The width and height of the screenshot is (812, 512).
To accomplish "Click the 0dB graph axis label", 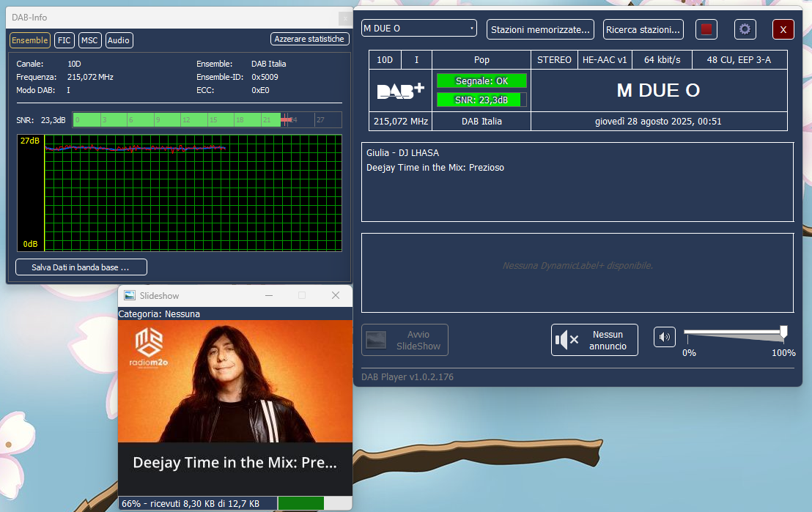I will tap(31, 244).
